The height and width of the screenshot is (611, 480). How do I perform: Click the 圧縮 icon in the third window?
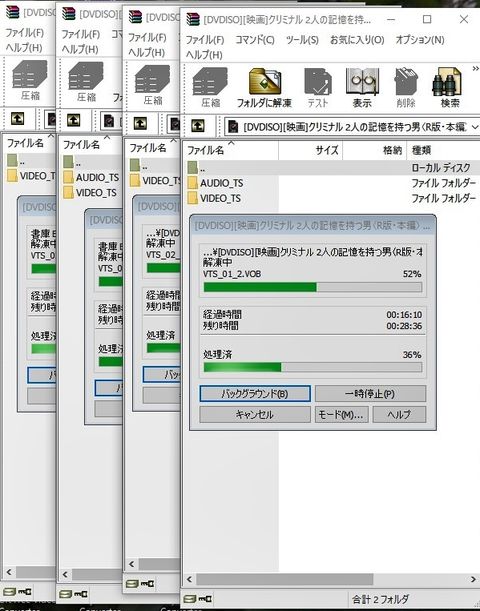click(x=152, y=85)
